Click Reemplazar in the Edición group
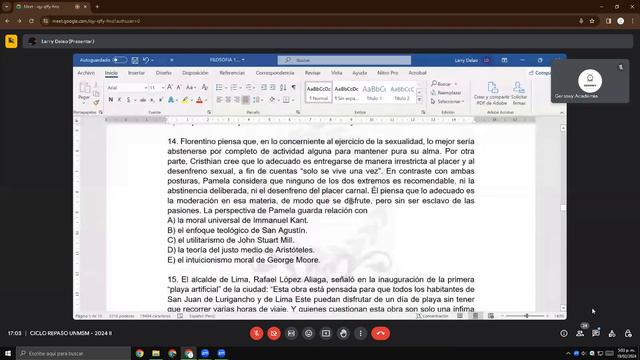 coord(446,93)
